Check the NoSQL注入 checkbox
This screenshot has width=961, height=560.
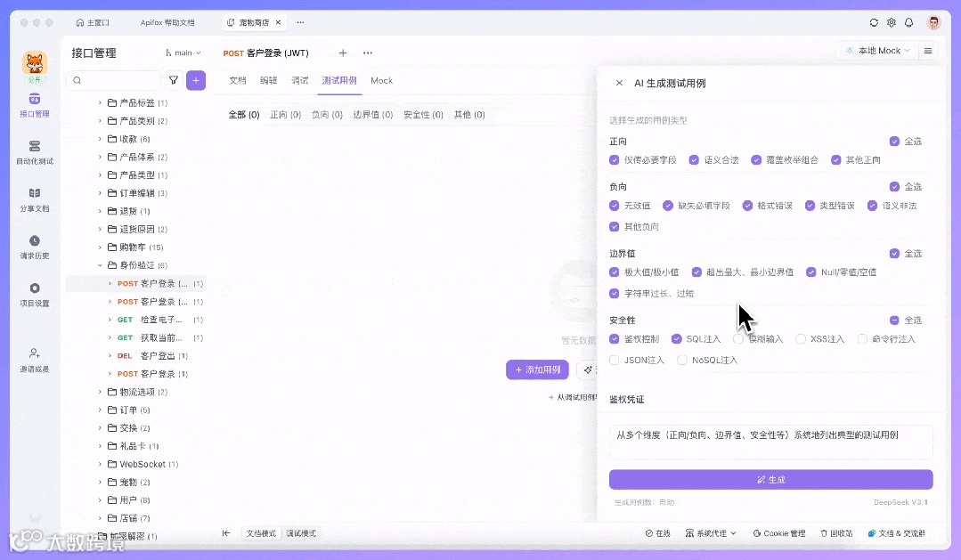(x=681, y=361)
